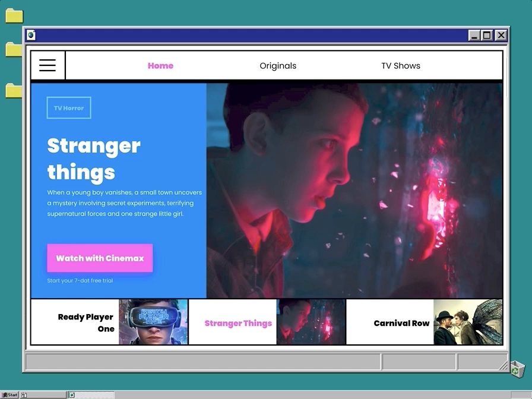Open the topmost desktop folder icon
This screenshot has width=532, height=399.
(x=14, y=16)
